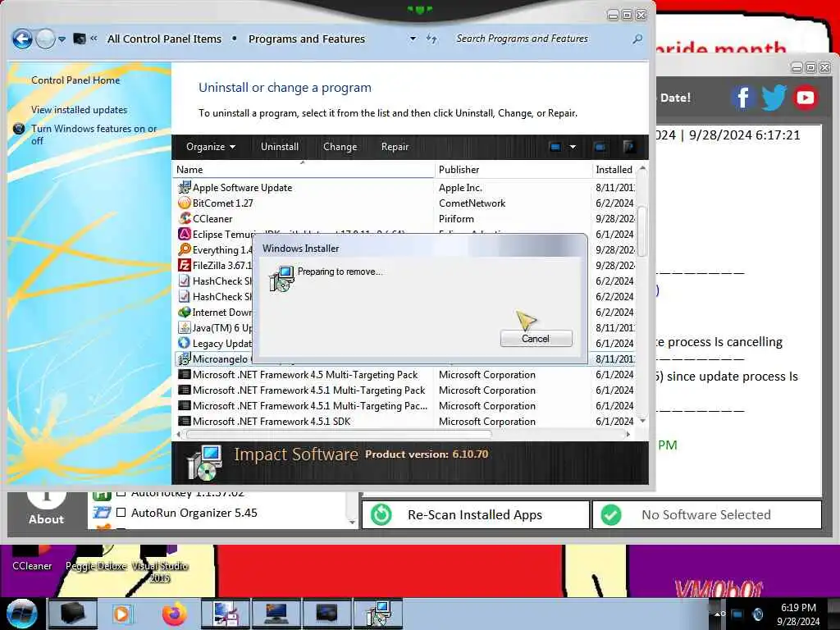Select the Microangelo list entry
840x630 pixels.
[x=214, y=359]
